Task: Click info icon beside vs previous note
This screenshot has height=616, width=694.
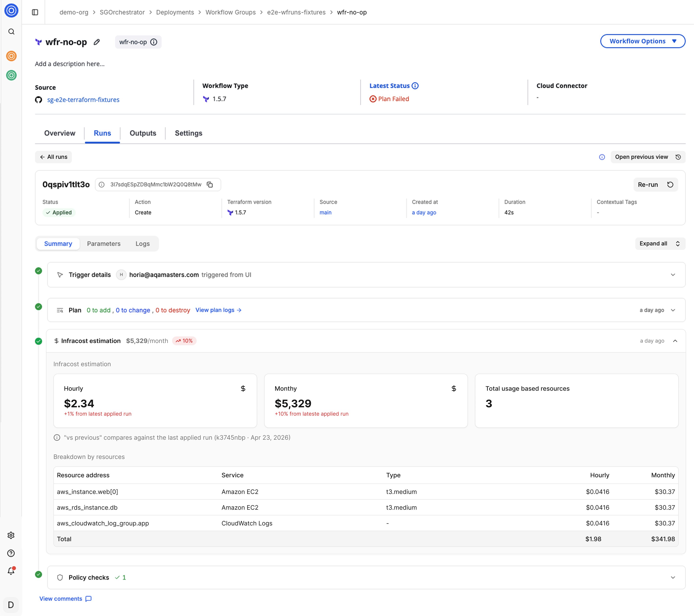Action: [x=57, y=437]
